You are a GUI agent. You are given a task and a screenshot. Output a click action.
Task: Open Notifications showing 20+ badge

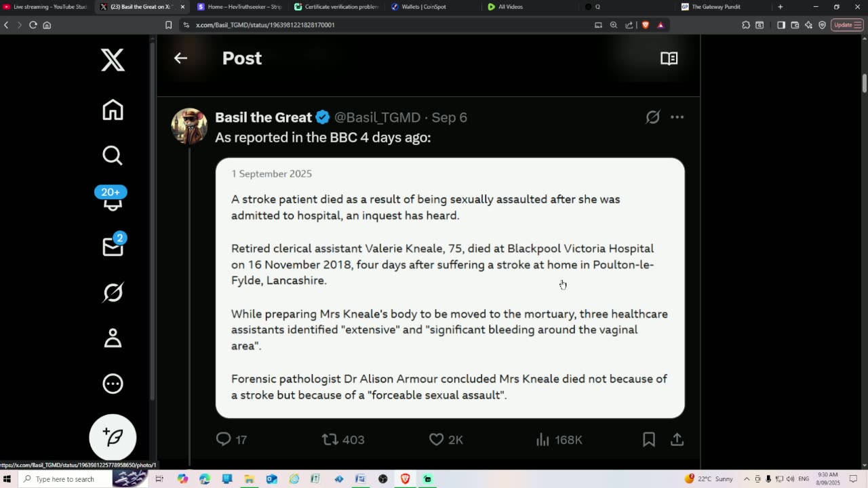(x=113, y=200)
